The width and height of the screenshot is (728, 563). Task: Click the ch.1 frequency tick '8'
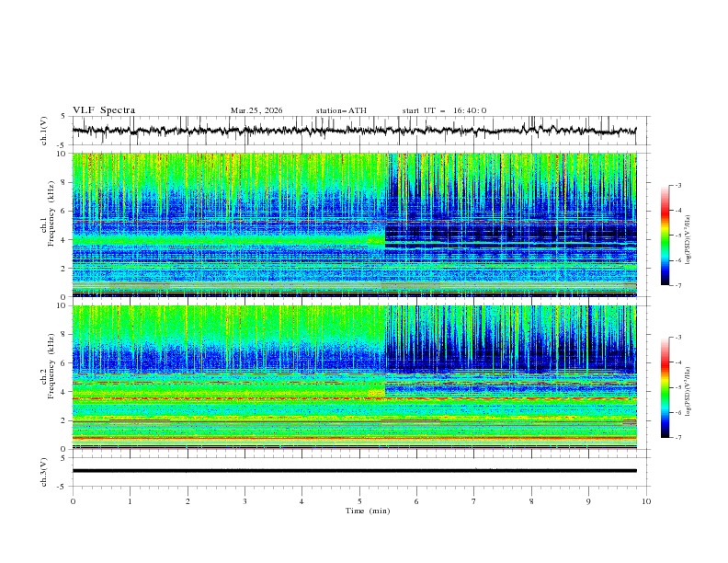pyautogui.click(x=64, y=182)
